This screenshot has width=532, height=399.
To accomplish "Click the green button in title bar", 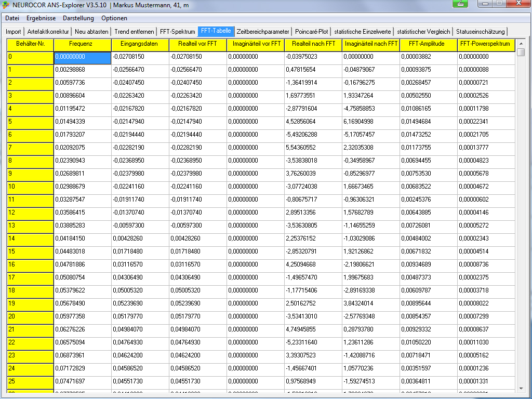I will click(460, 4).
